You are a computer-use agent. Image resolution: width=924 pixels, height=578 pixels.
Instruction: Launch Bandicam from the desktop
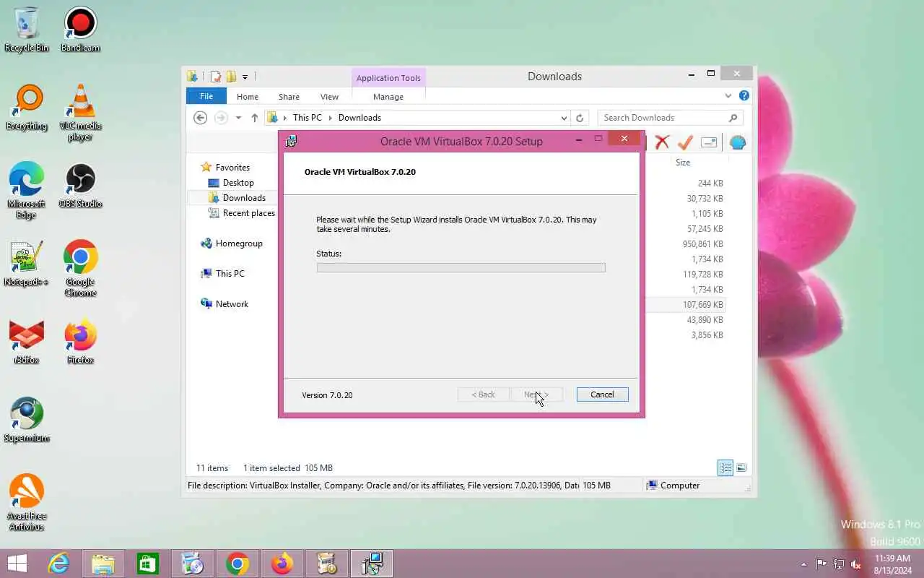tap(80, 29)
